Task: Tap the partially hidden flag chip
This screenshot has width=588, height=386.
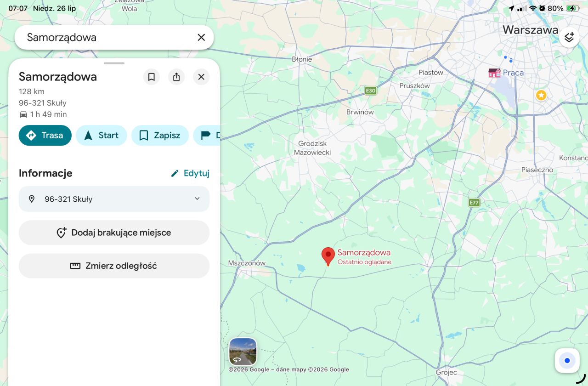Action: point(207,135)
